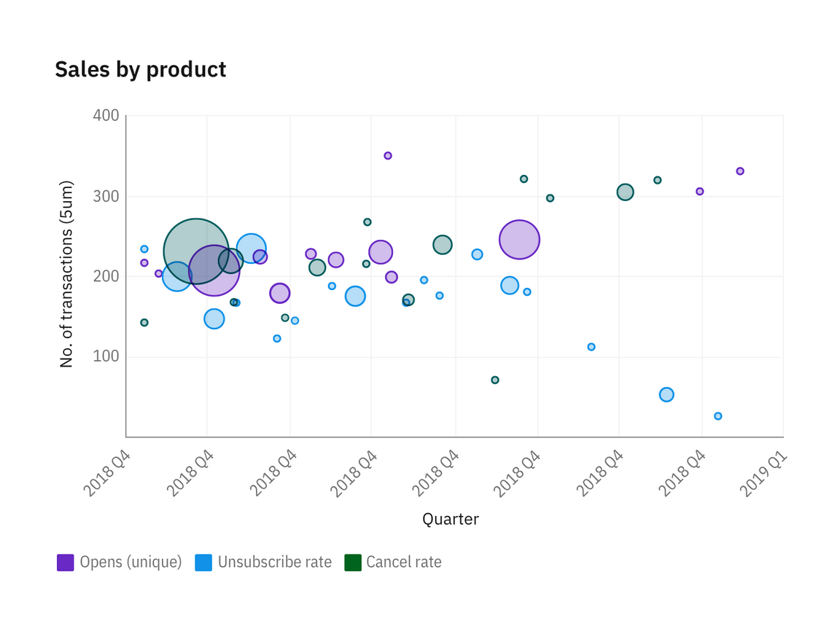This screenshot has width=840, height=626.
Task: Click the purple Opens (unique) legend swatch
Action: click(66, 563)
